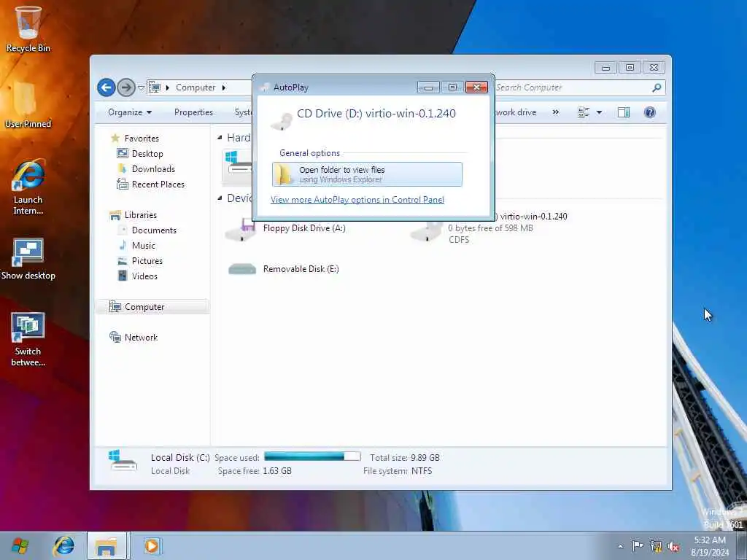
Task: Toggle the preview pane button
Action: point(624,112)
